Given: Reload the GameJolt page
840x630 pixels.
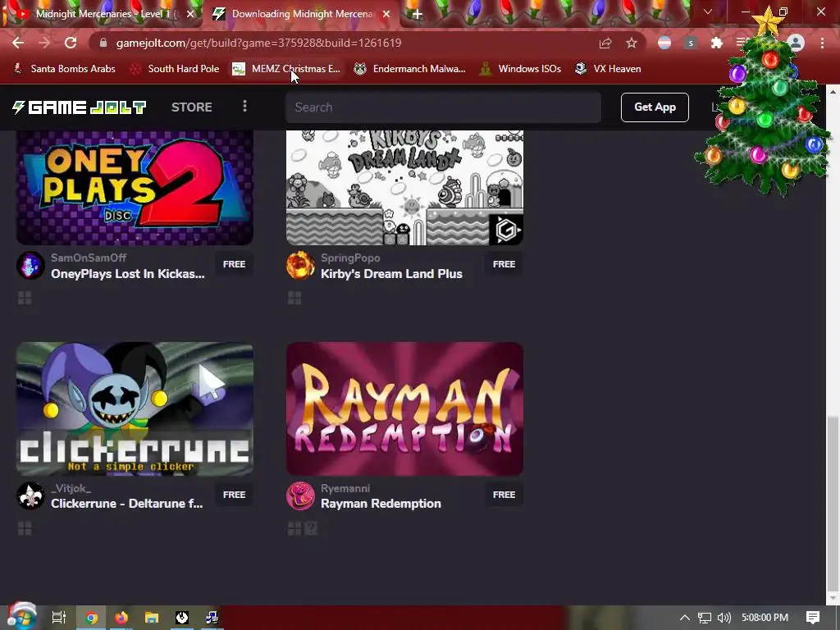Looking at the screenshot, I should [x=71, y=43].
